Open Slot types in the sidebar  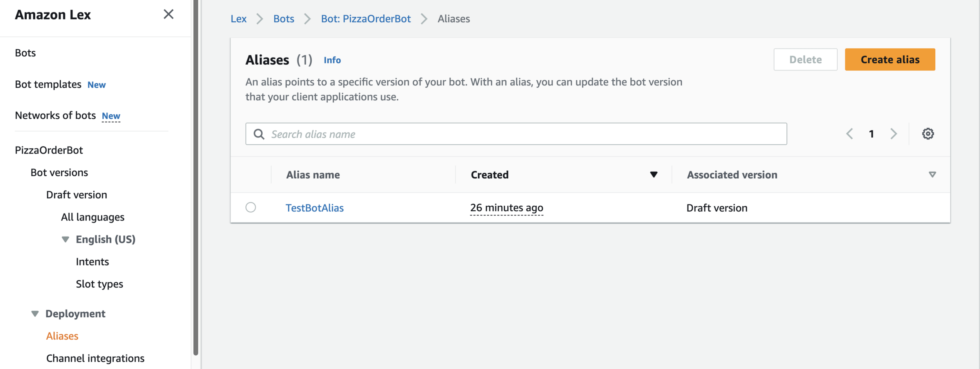click(100, 284)
